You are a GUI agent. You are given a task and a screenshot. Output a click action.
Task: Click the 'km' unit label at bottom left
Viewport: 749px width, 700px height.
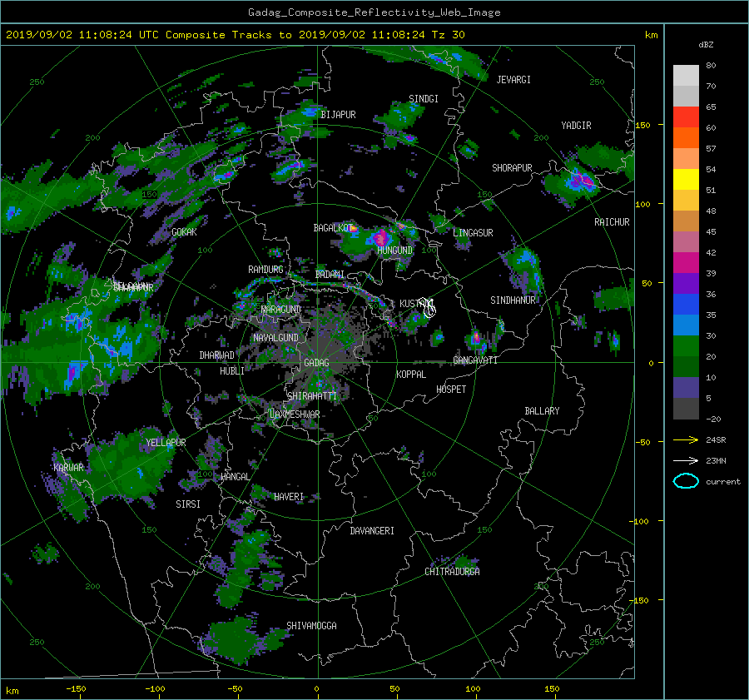click(x=12, y=691)
